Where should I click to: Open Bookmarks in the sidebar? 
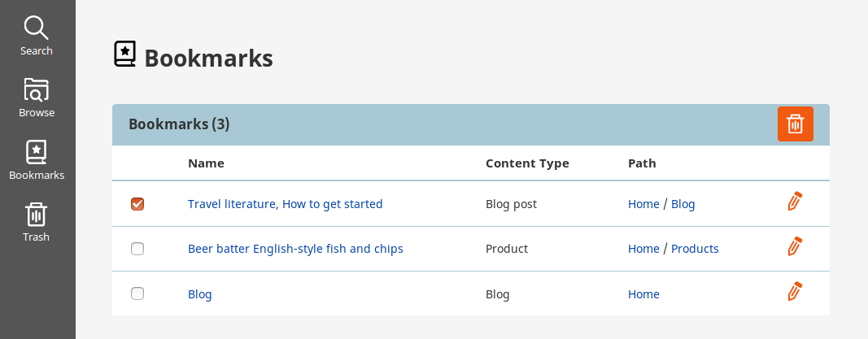tap(37, 160)
